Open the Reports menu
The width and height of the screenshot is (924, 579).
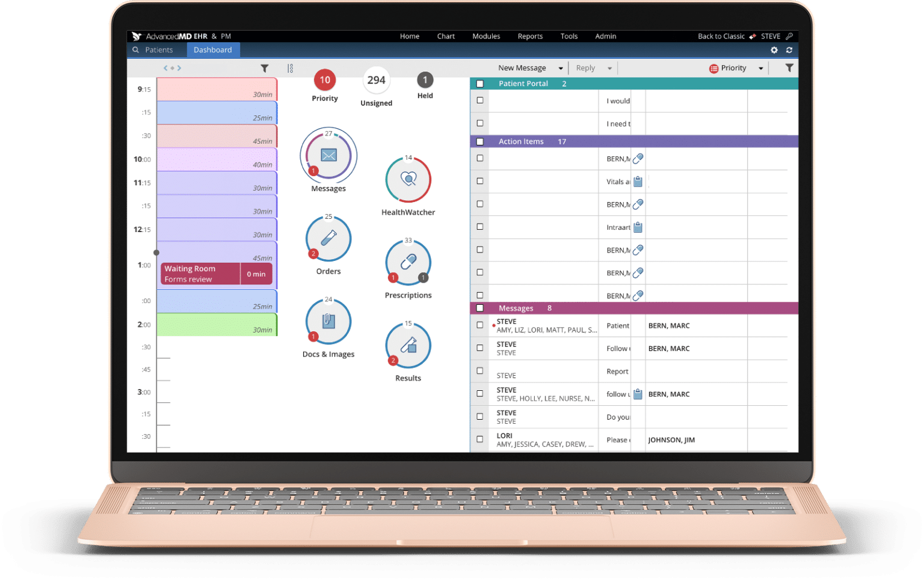pos(530,36)
